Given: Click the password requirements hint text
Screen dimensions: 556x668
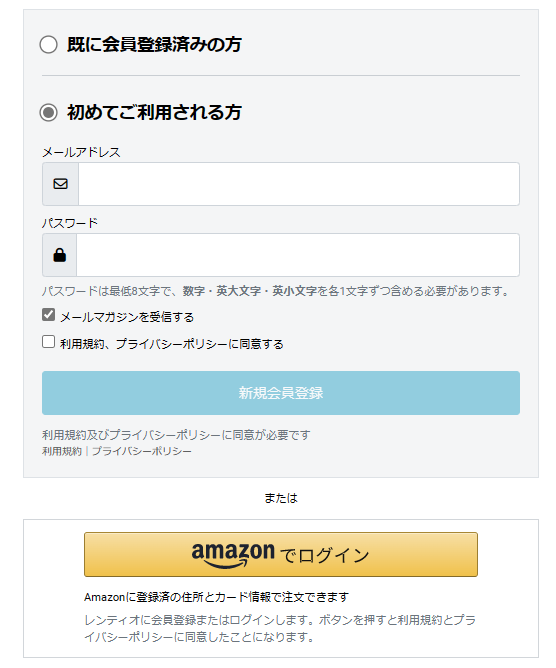Looking at the screenshot, I should (x=276, y=291).
